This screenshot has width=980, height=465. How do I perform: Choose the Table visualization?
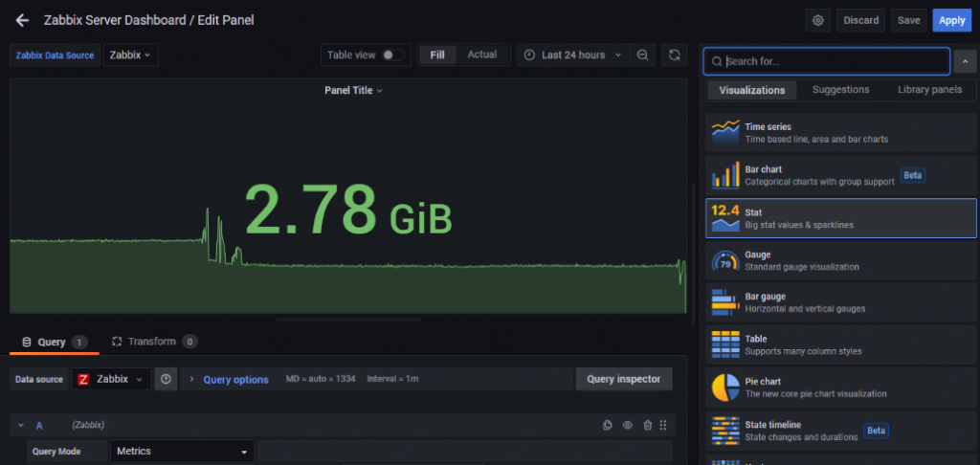840,344
